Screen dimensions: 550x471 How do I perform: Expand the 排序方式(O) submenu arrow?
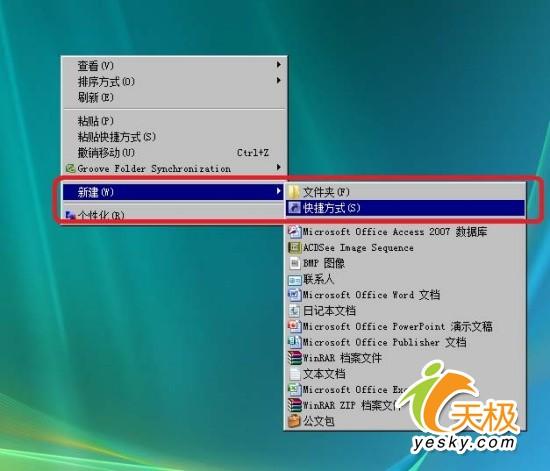(x=279, y=81)
